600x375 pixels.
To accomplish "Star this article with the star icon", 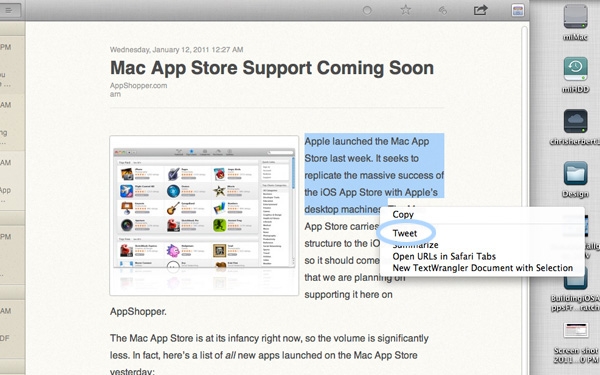I will pyautogui.click(x=406, y=10).
